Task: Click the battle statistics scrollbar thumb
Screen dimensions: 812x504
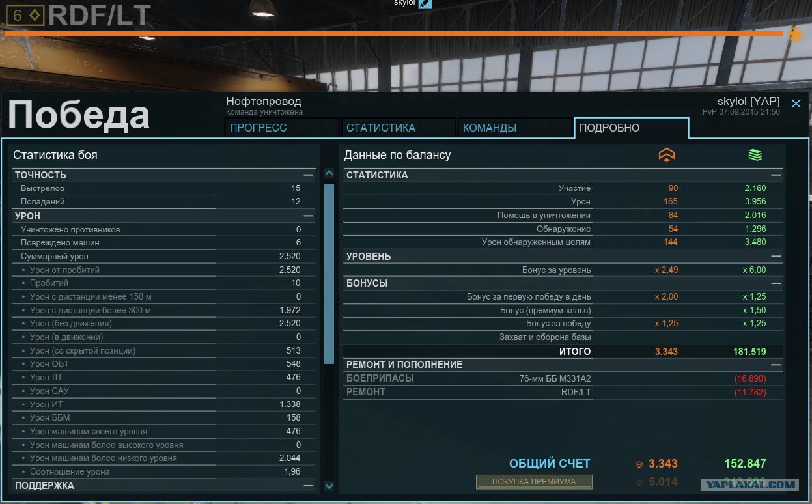Action: tap(329, 273)
